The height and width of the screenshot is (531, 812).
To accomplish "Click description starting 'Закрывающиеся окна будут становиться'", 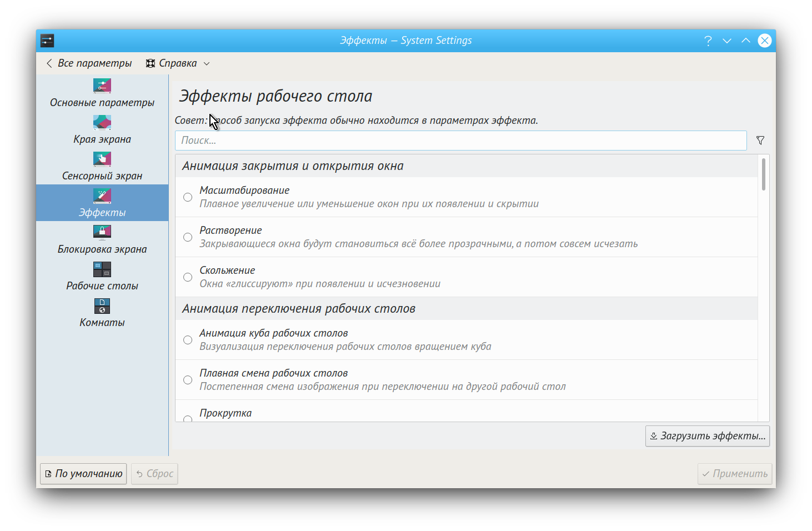I will 419,244.
